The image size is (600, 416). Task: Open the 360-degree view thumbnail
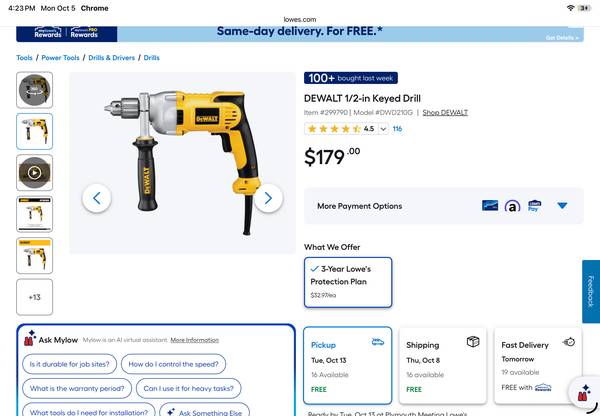[34, 90]
